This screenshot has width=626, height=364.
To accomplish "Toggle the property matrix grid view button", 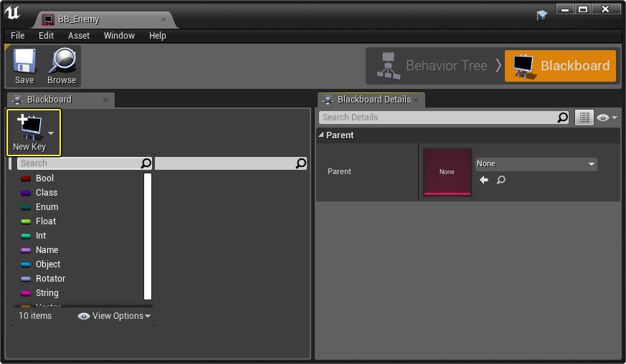I will [584, 118].
